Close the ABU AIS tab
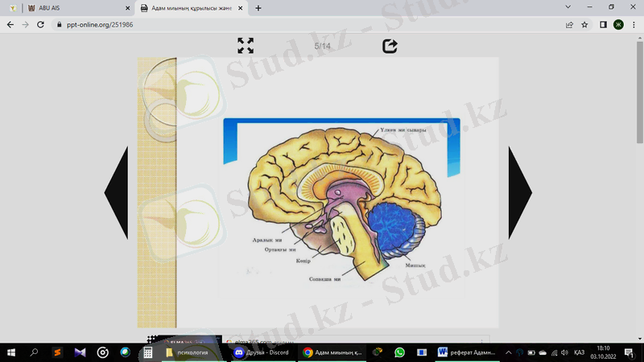Screen dimensions: 644x362 coord(127,8)
